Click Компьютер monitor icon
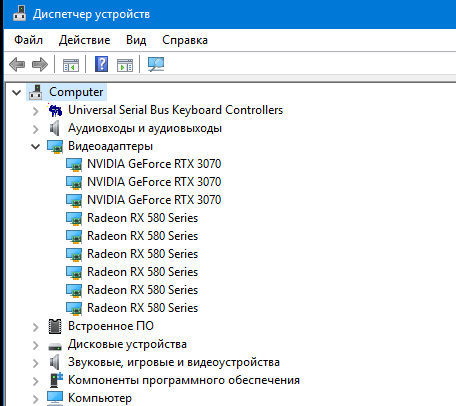Viewport: 456px width, 406px height. coord(55,398)
